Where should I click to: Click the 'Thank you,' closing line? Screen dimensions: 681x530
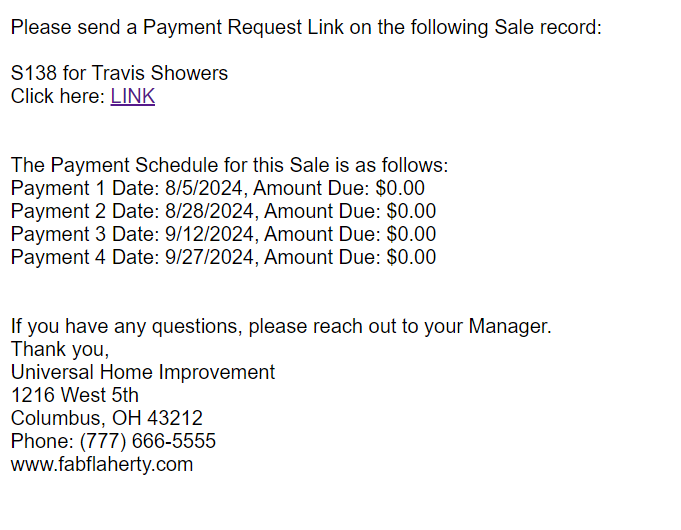(x=60, y=349)
